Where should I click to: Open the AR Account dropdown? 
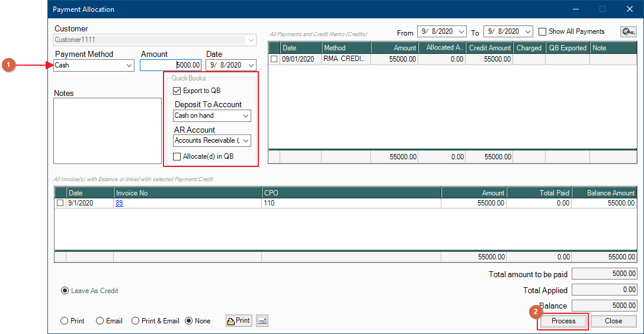pos(246,140)
